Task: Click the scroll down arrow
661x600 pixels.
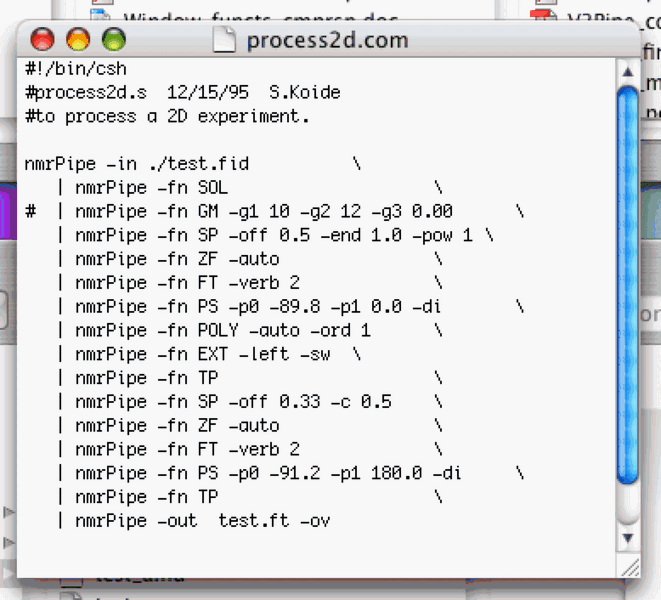Action: (628, 538)
